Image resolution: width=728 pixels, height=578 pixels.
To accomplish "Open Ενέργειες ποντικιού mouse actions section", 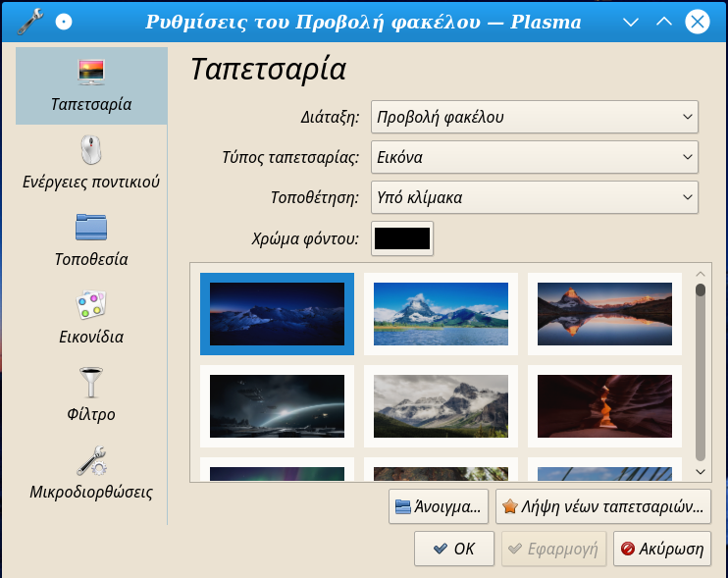I will (91, 163).
